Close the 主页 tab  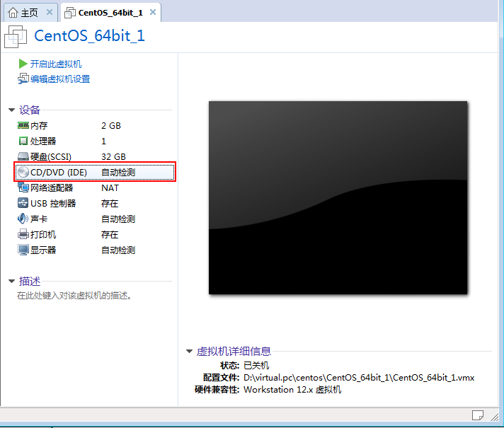coord(50,12)
